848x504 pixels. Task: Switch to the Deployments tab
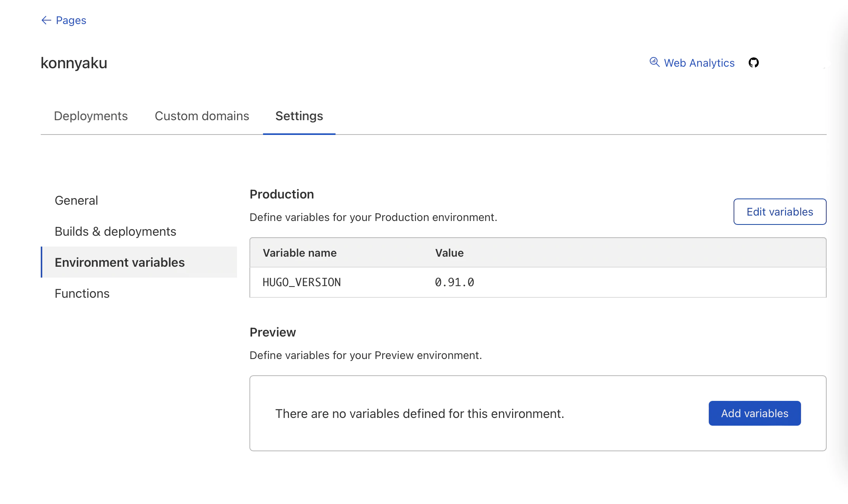(91, 116)
